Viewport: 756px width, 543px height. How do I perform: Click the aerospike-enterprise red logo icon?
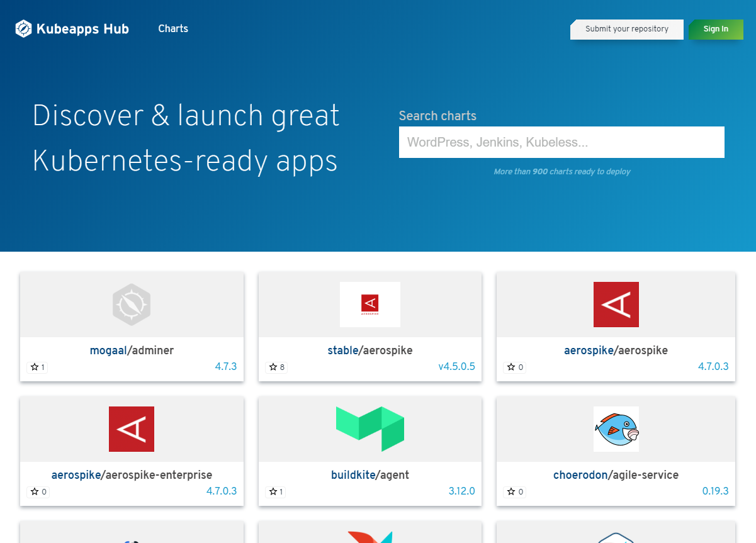click(x=132, y=429)
